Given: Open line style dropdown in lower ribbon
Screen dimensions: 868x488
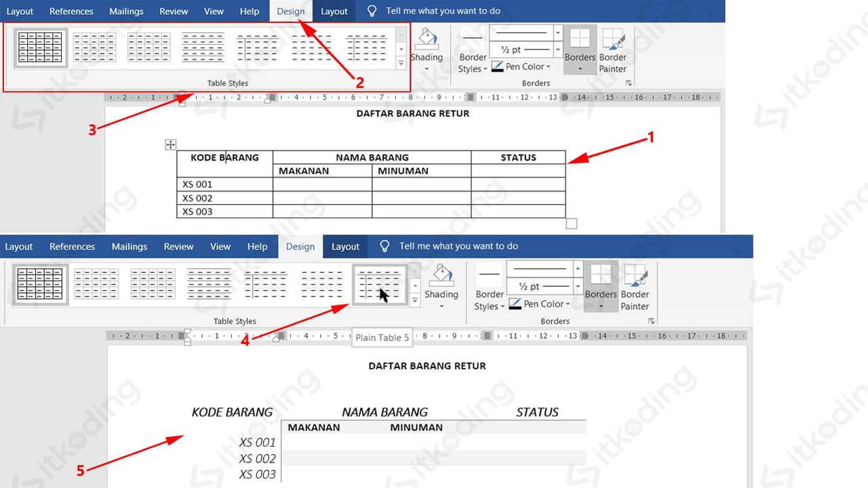Looking at the screenshot, I should point(578,269).
